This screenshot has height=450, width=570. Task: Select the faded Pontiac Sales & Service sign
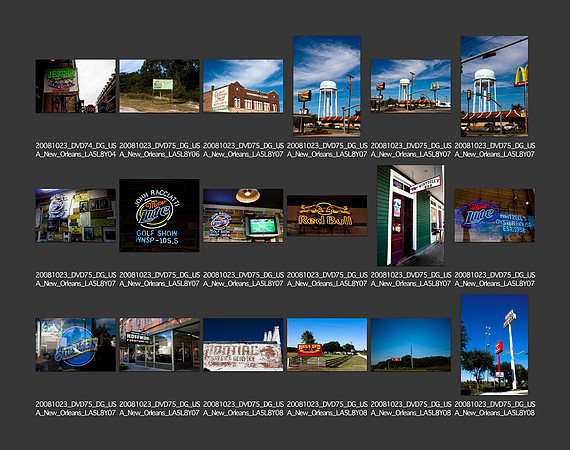coord(243,345)
